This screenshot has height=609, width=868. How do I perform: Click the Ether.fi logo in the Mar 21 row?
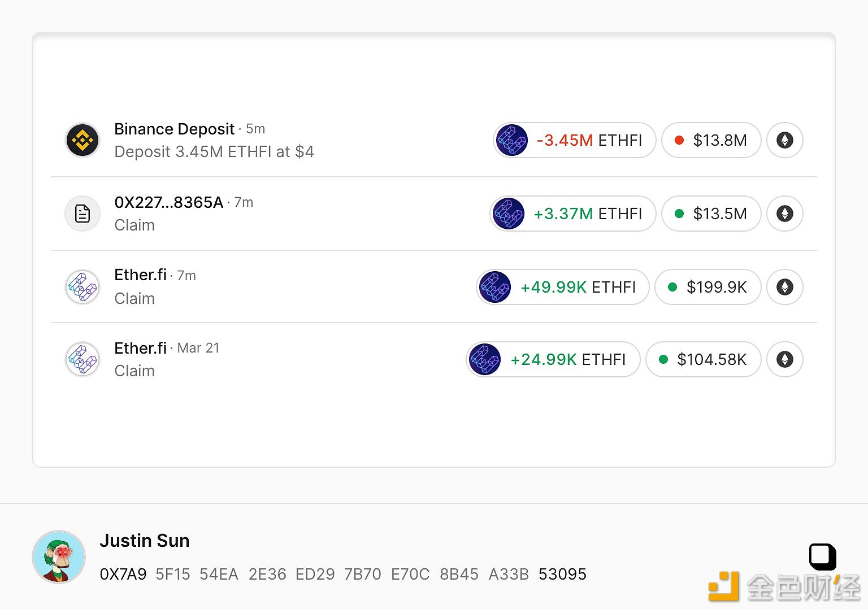pyautogui.click(x=83, y=359)
